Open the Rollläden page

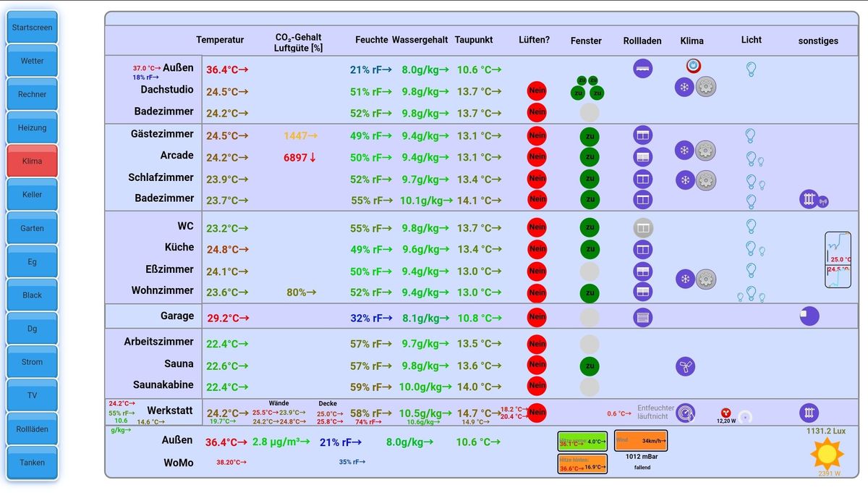click(32, 429)
